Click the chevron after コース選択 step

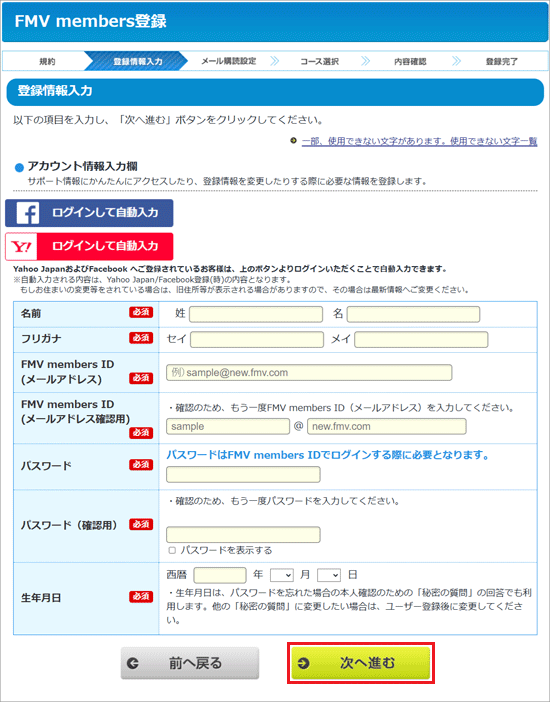365,61
